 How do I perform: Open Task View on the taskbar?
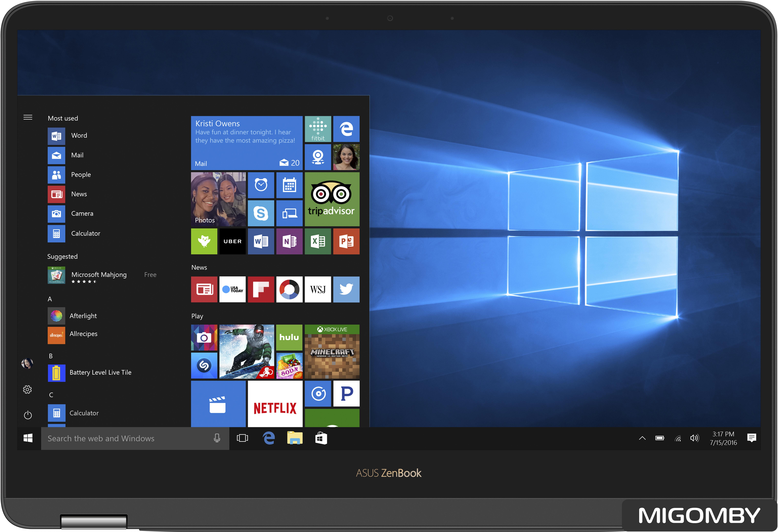242,438
